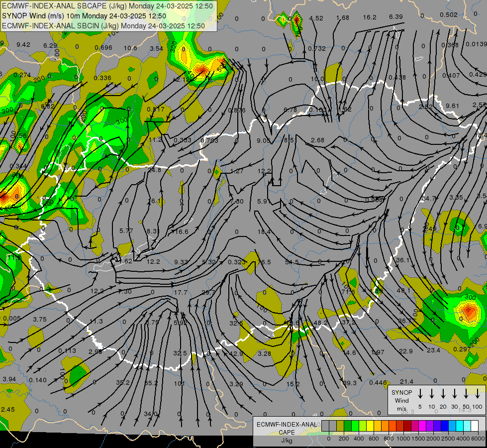The image size is (487, 448).
Task: Click the map value 11.3
Action: point(96,321)
